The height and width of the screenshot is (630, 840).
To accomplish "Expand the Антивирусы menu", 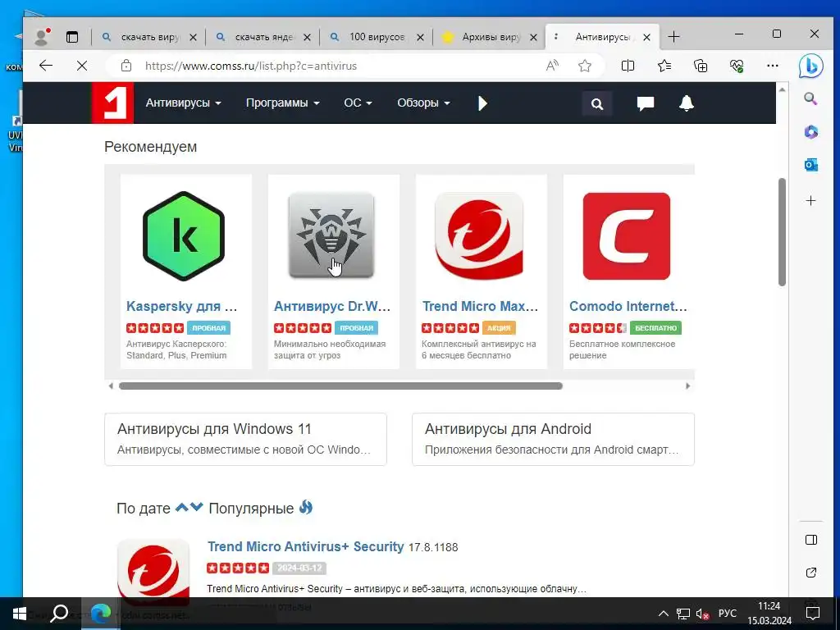I will (183, 103).
